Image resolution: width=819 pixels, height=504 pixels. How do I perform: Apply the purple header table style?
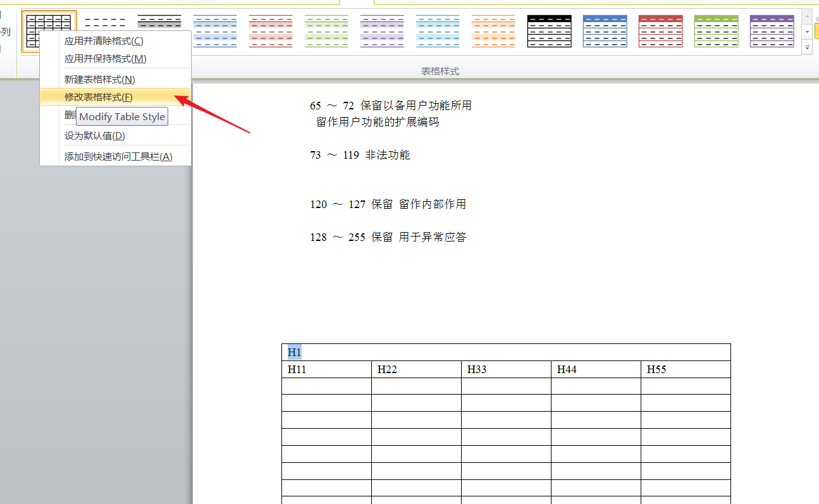click(x=772, y=32)
